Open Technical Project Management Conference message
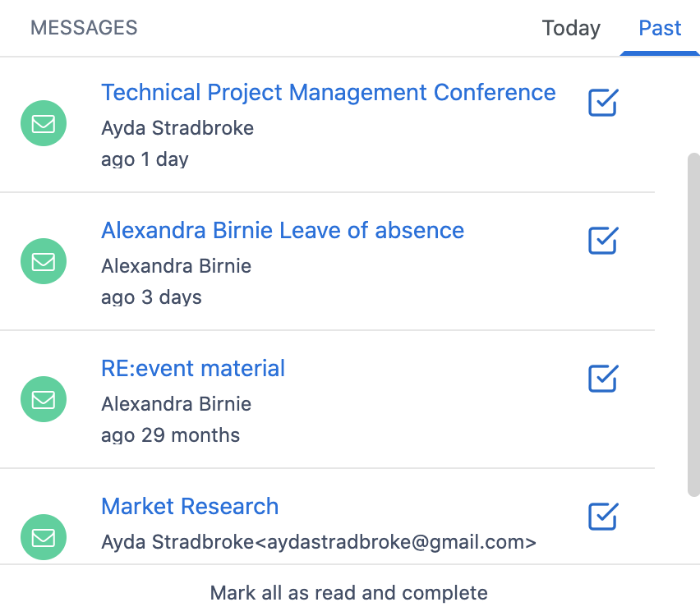 tap(328, 92)
